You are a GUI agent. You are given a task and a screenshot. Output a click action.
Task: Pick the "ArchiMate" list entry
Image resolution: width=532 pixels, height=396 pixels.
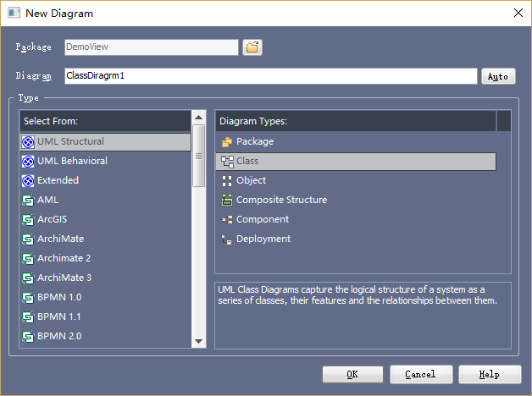tap(106, 239)
